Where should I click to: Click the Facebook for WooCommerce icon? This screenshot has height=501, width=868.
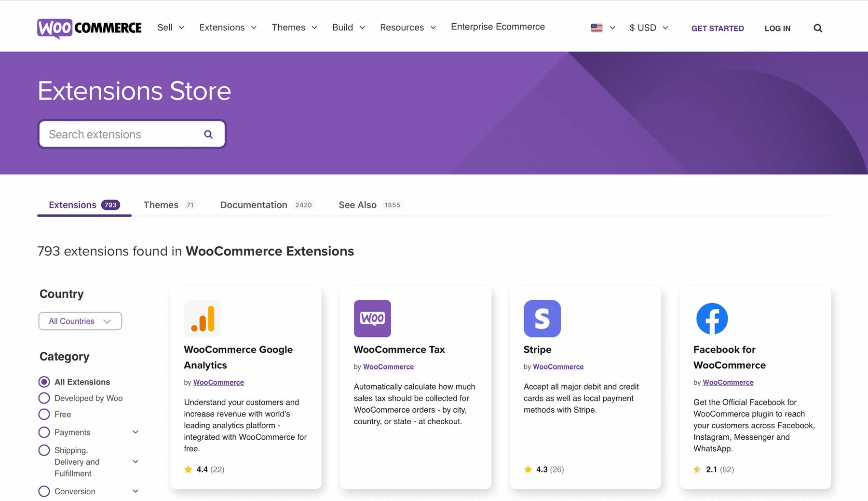[x=712, y=319]
